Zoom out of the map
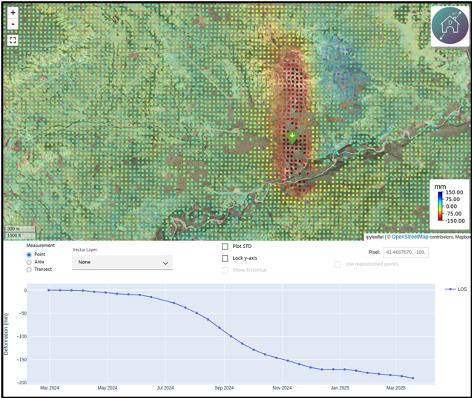 pyautogui.click(x=13, y=24)
